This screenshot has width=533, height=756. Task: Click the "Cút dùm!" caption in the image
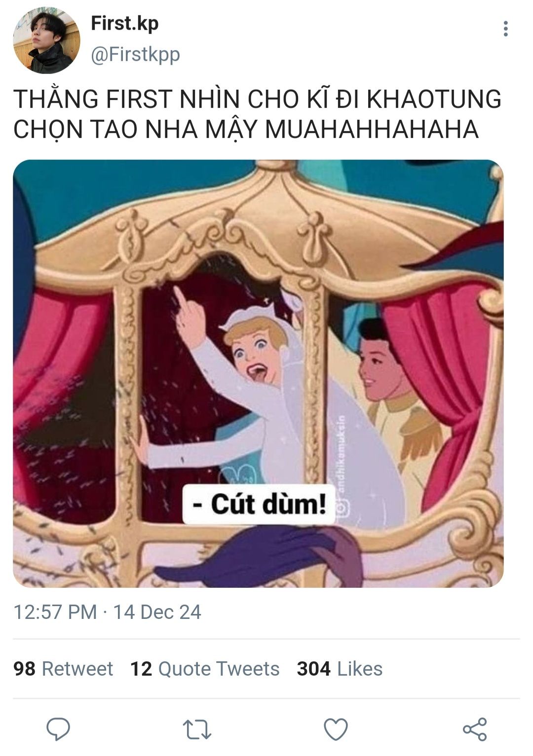click(x=259, y=504)
